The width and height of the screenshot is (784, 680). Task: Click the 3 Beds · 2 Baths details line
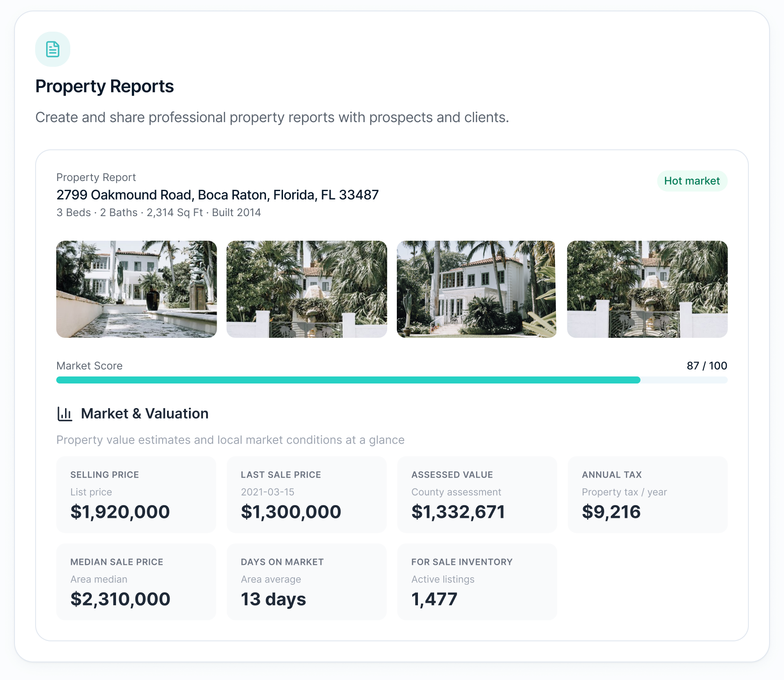click(159, 213)
